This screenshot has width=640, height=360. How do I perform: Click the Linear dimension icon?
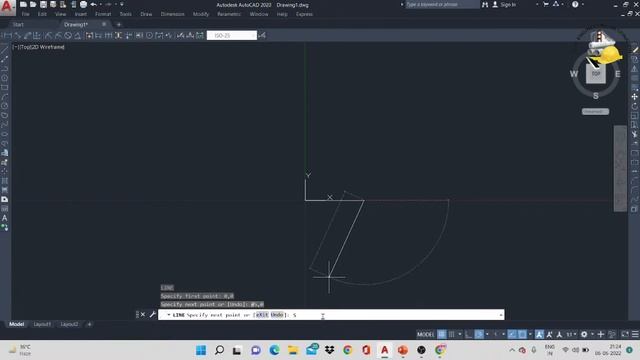pos(7,36)
